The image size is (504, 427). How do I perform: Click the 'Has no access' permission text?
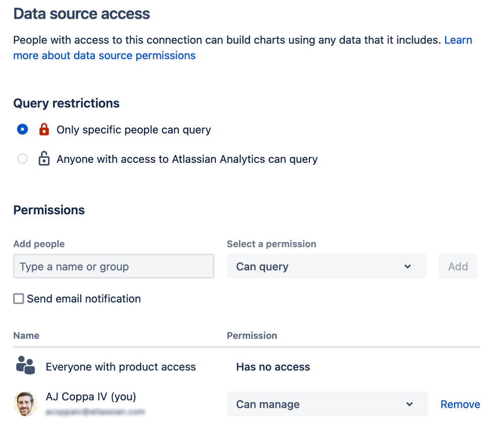[273, 367]
